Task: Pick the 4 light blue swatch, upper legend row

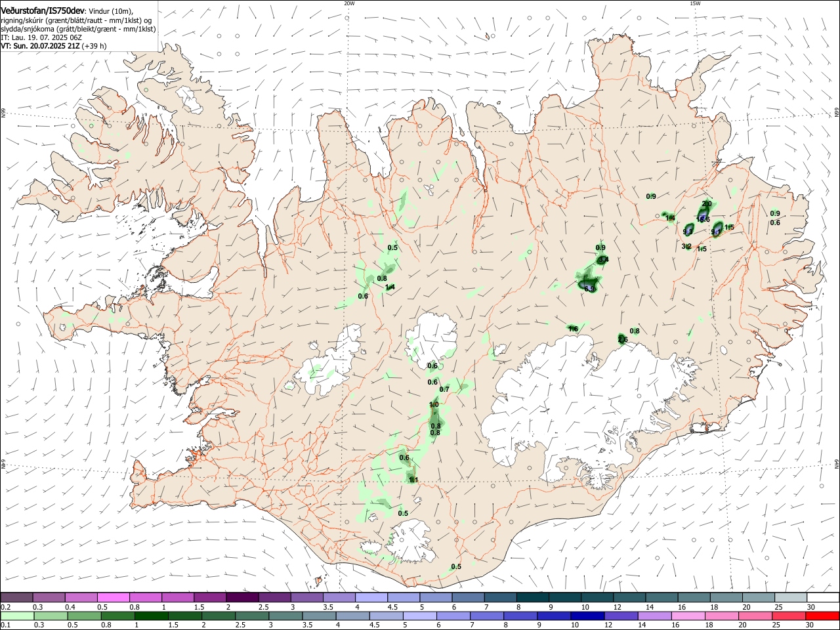Action: pos(371,598)
